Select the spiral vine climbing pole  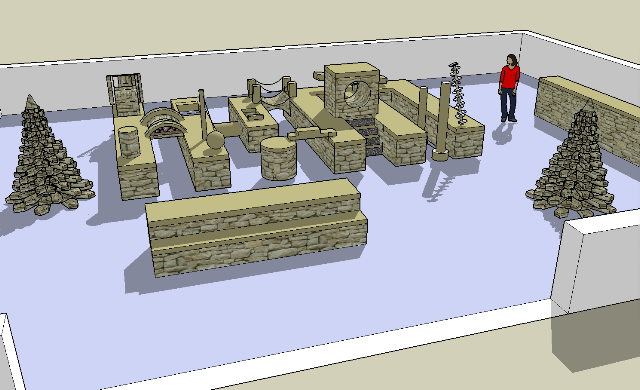pyautogui.click(x=457, y=93)
